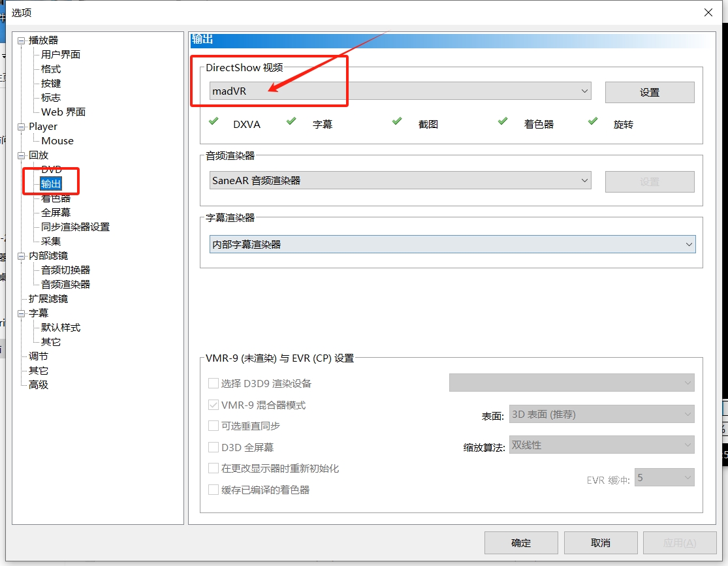Select 内部滤镜 in the tree

click(48, 256)
